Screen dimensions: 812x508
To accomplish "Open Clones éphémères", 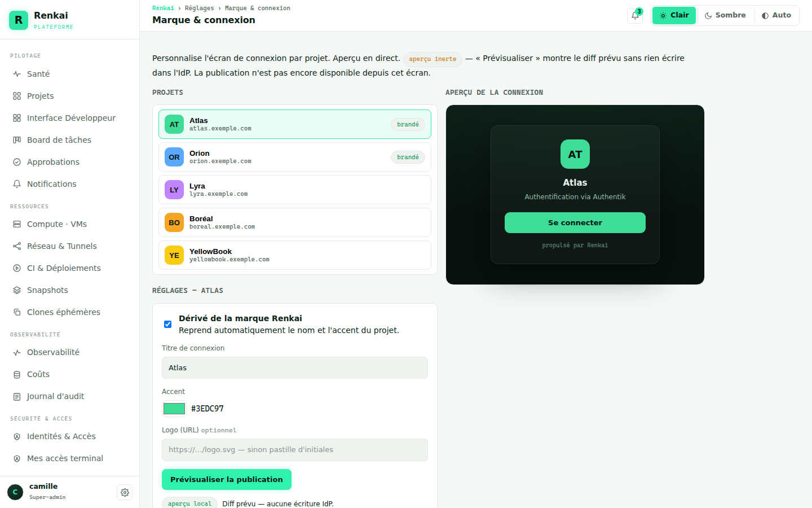I will [69, 312].
